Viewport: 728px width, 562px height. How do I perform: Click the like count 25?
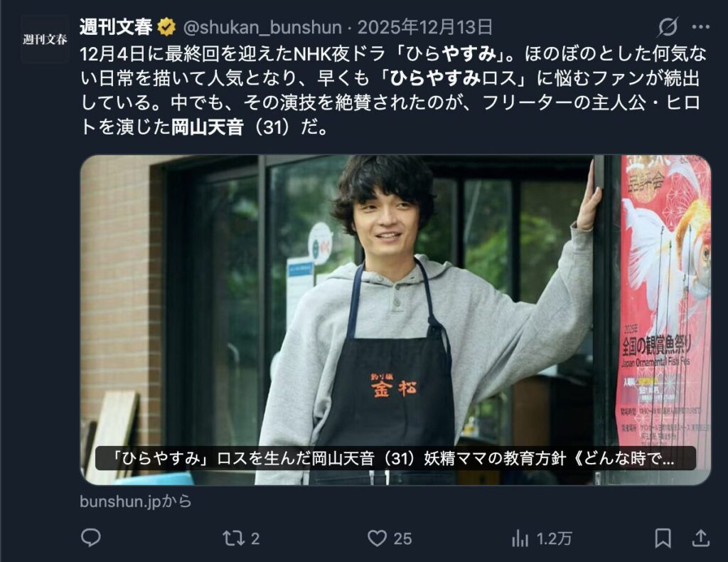[402, 539]
